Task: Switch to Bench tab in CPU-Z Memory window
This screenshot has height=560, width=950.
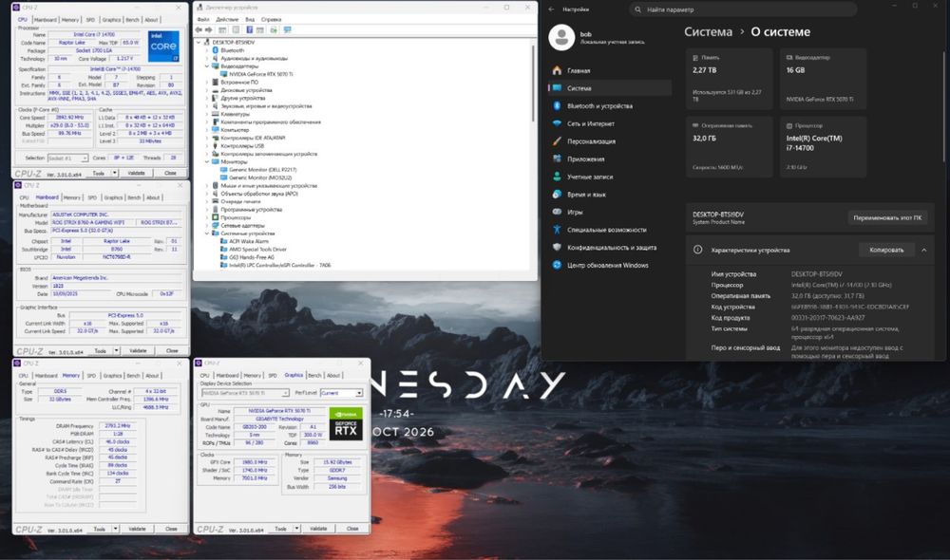Action: point(133,375)
